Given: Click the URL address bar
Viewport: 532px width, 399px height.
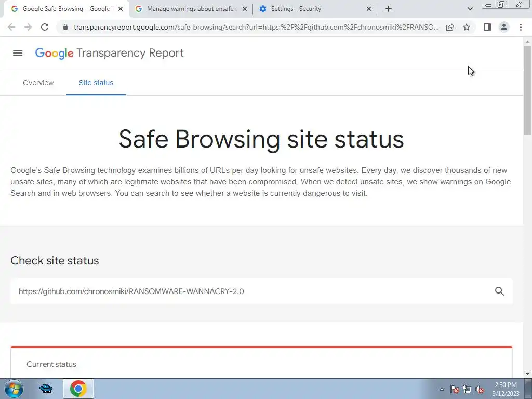Looking at the screenshot, I should (x=256, y=27).
